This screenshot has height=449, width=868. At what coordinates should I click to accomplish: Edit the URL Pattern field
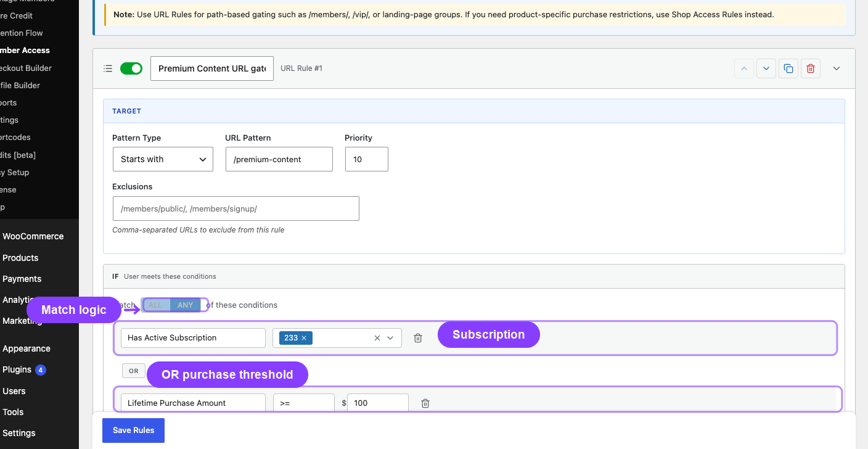(279, 159)
